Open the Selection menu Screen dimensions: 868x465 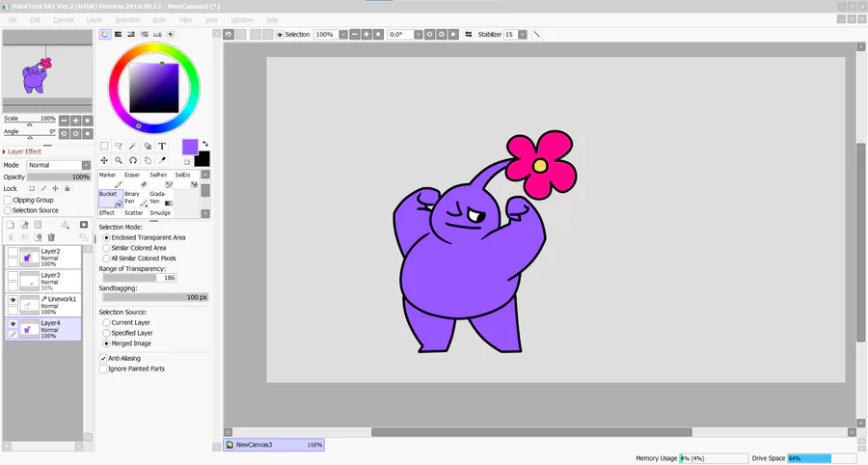pyautogui.click(x=127, y=20)
